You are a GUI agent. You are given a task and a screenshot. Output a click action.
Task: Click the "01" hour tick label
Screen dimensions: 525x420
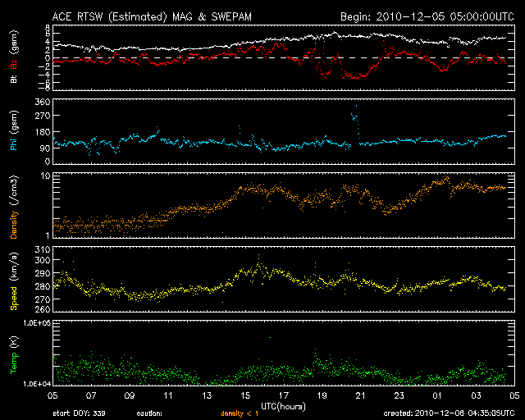coord(437,395)
